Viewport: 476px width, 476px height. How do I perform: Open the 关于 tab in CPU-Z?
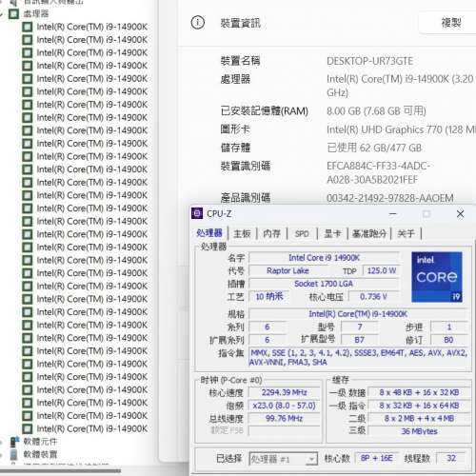(406, 234)
